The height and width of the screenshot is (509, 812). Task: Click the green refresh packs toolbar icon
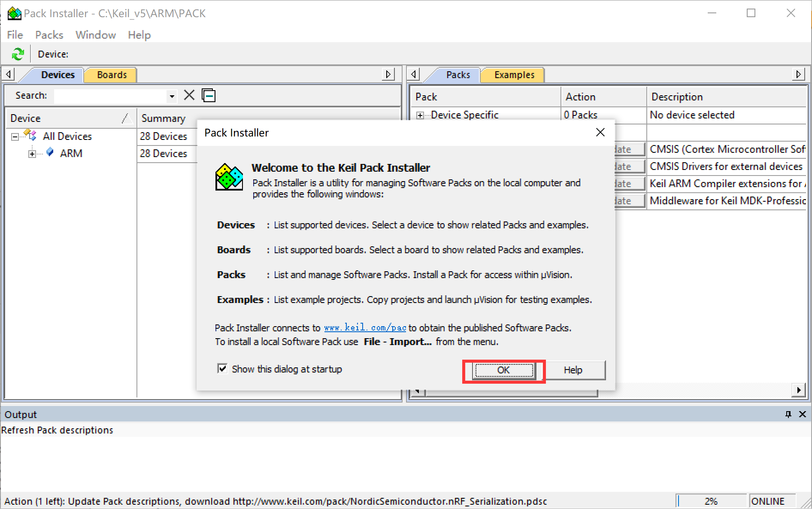tap(18, 54)
